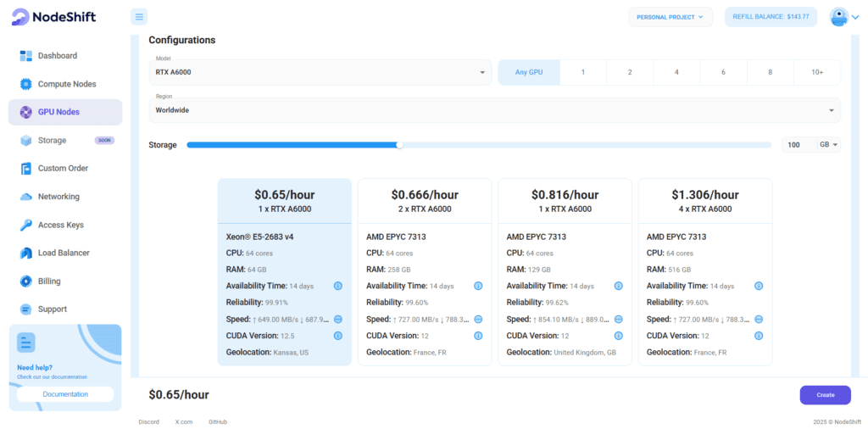Open the GPU Nodes section
Image resolution: width=868 pixels, height=429 pixels.
pos(65,113)
